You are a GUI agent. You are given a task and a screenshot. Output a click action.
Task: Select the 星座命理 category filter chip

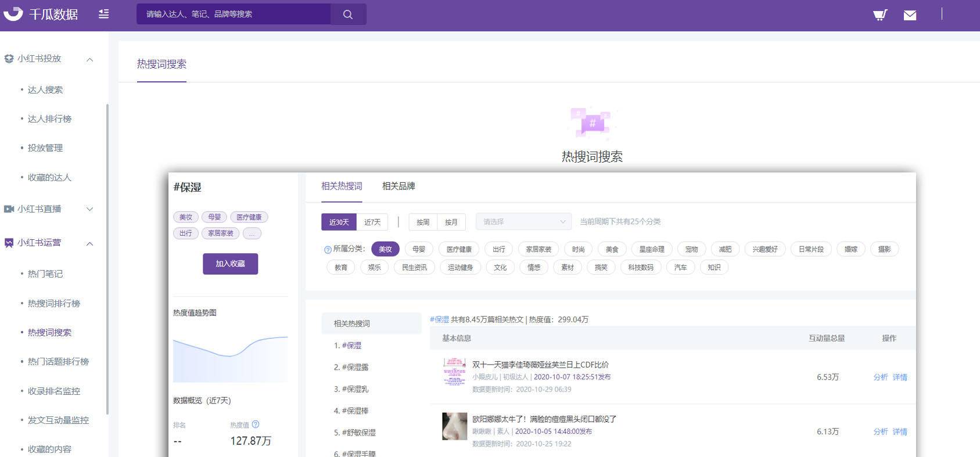tap(652, 249)
